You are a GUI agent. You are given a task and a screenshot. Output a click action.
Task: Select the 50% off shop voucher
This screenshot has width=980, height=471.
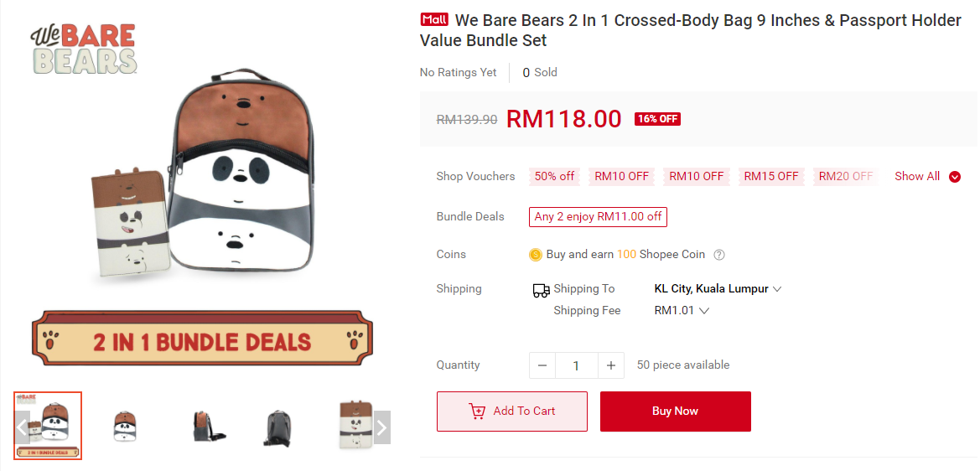554,177
